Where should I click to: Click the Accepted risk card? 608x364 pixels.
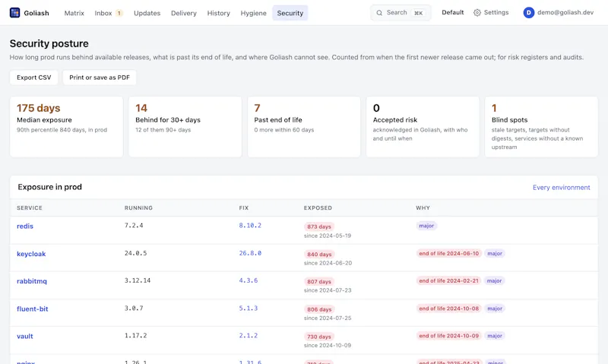pyautogui.click(x=423, y=127)
